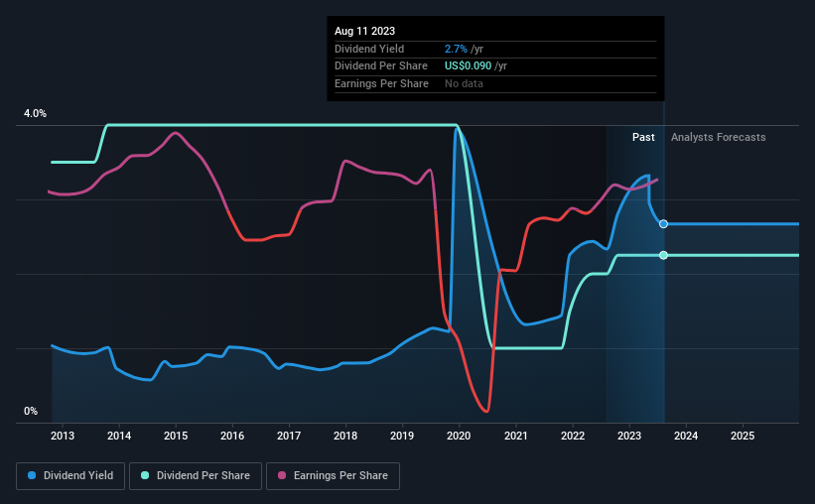This screenshot has width=815, height=504.
Task: Click the 2016 label on the x-axis
Action: pyautogui.click(x=232, y=436)
